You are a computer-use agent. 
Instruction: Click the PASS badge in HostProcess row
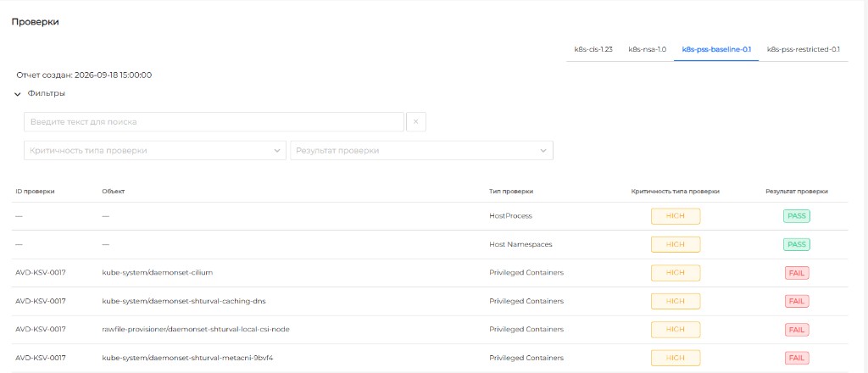point(797,216)
